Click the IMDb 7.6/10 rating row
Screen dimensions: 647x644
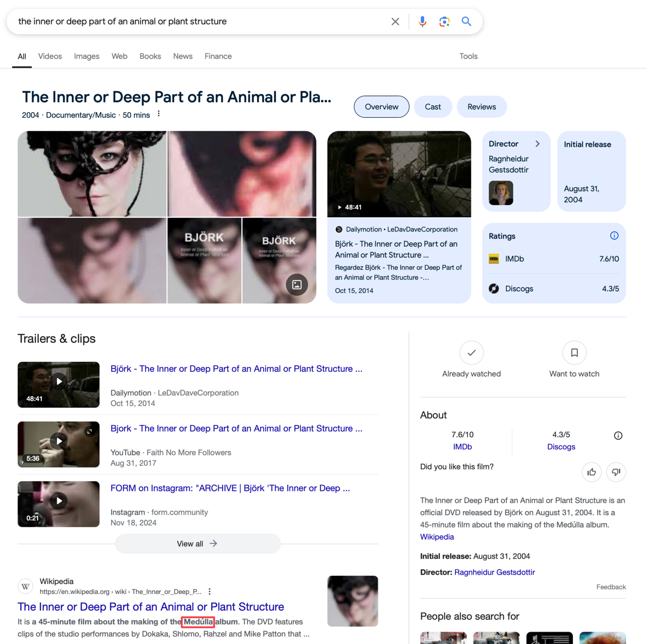click(x=554, y=259)
